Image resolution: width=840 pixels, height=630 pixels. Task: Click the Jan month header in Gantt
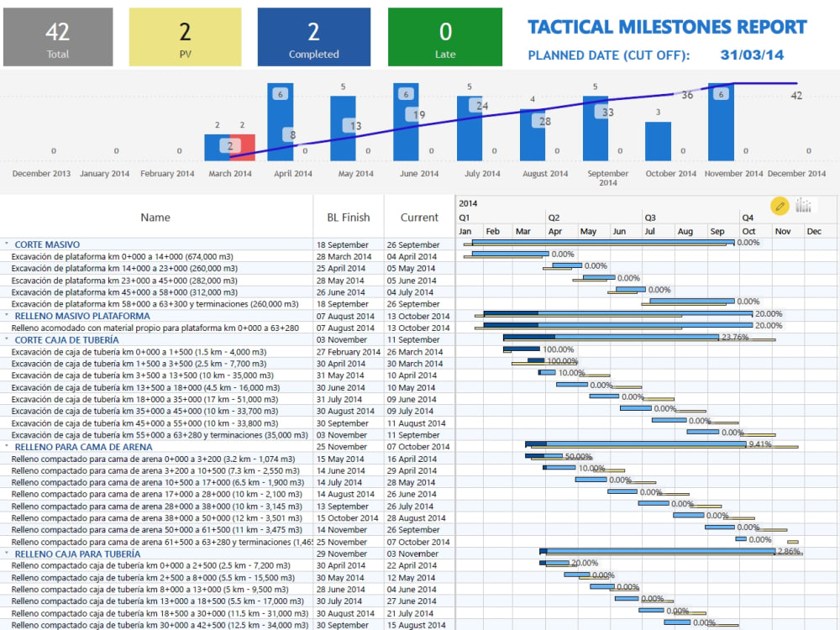(465, 232)
